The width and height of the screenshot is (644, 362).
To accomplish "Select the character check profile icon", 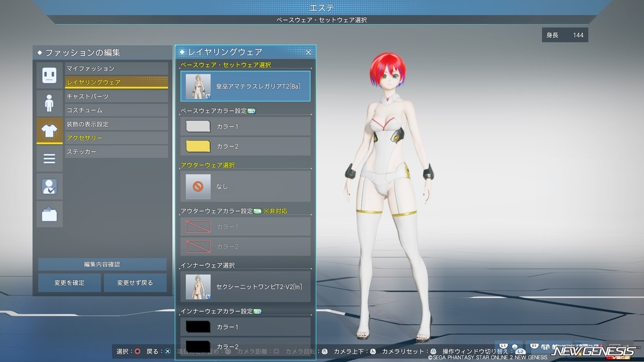I will pyautogui.click(x=49, y=187).
